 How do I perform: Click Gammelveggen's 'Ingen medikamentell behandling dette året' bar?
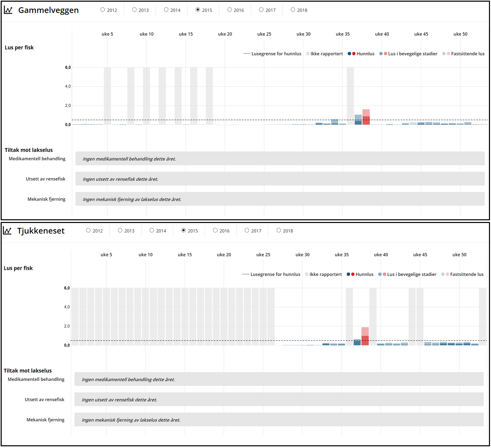pos(280,159)
